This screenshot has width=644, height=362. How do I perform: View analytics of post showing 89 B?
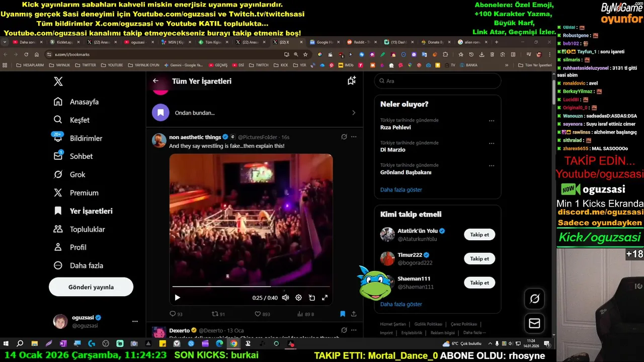tap(305, 314)
